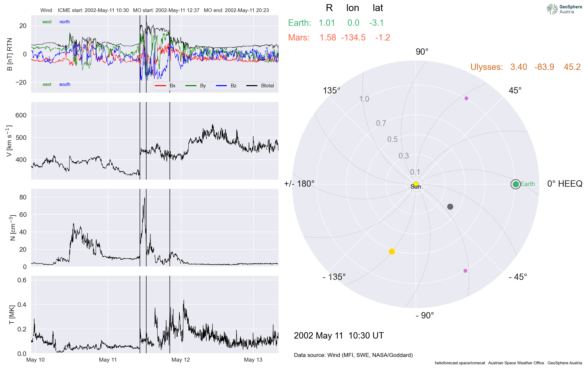
Task: Click the '- 90°' label below polar plot
Action: click(425, 315)
